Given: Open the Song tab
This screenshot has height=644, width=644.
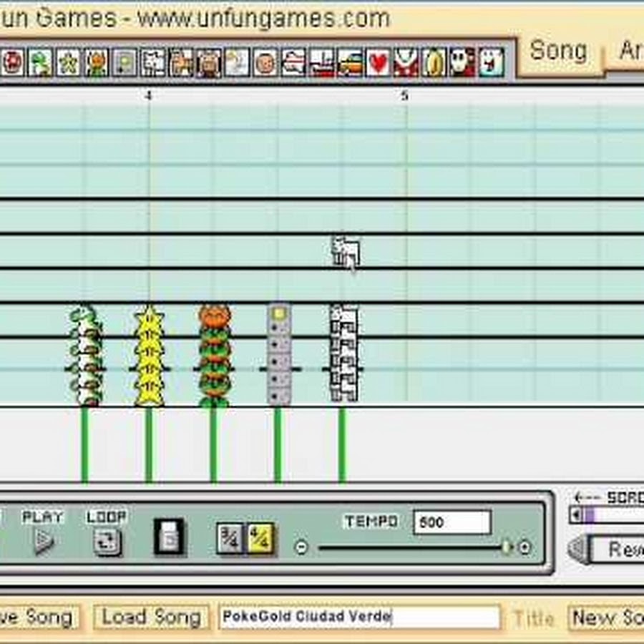Looking at the screenshot, I should click(x=558, y=52).
